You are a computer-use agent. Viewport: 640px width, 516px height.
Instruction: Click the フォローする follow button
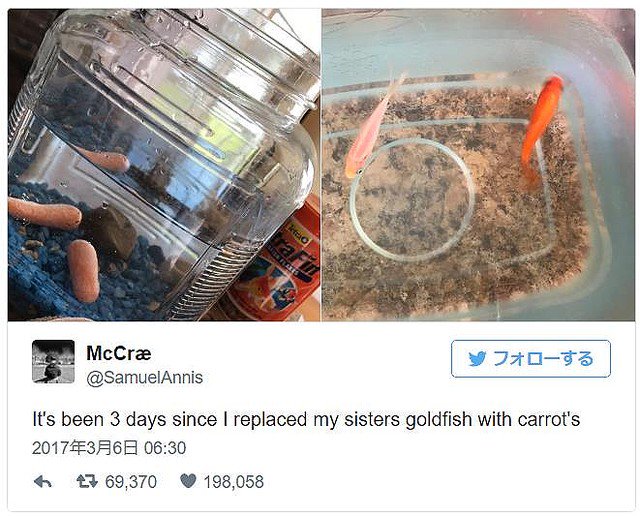(531, 359)
